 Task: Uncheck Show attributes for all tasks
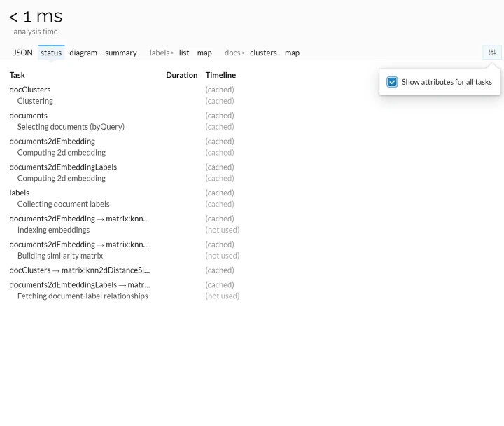click(392, 82)
